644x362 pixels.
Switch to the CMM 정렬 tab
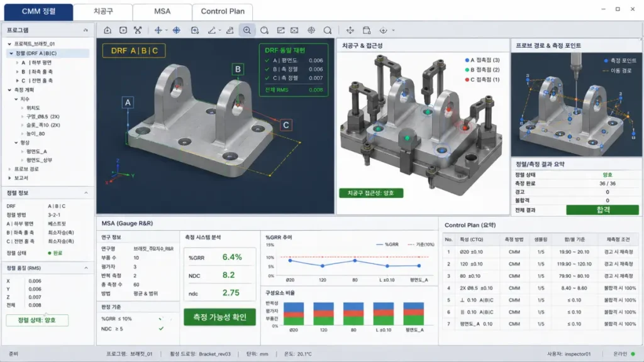tap(38, 11)
